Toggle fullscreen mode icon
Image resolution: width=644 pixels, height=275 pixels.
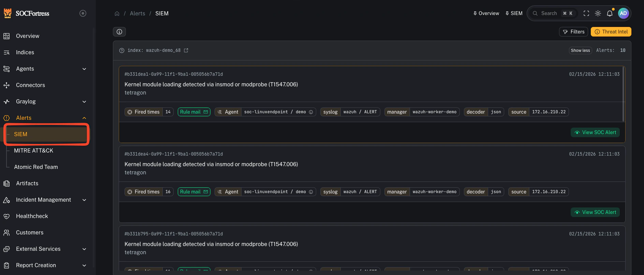[586, 13]
